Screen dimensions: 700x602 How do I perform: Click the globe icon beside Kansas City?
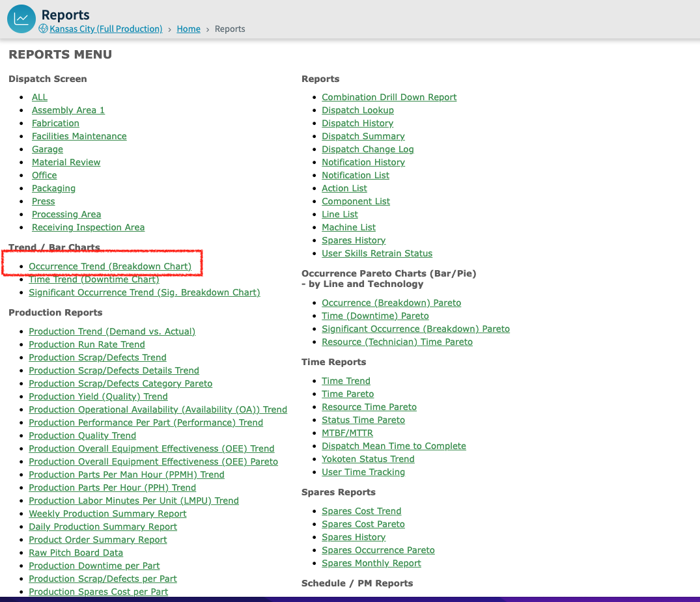[44, 29]
